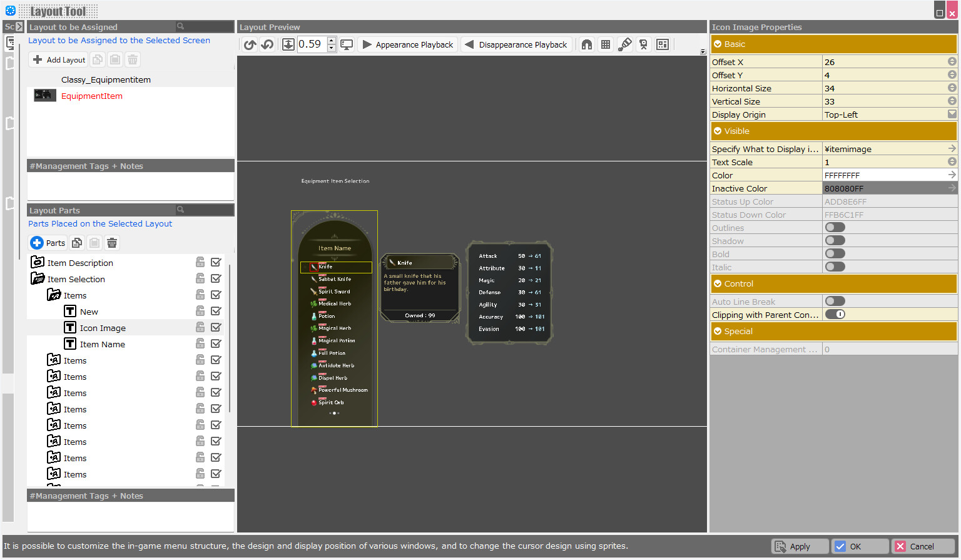Viewport: 961px width, 560px height.
Task: Start Disappearance Playback
Action: (x=516, y=44)
